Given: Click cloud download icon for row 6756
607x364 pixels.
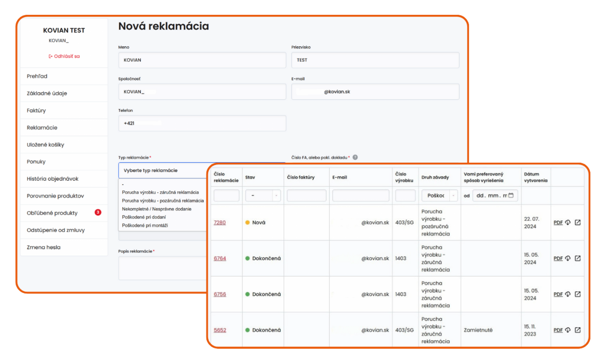Looking at the screenshot, I should pos(568,294).
